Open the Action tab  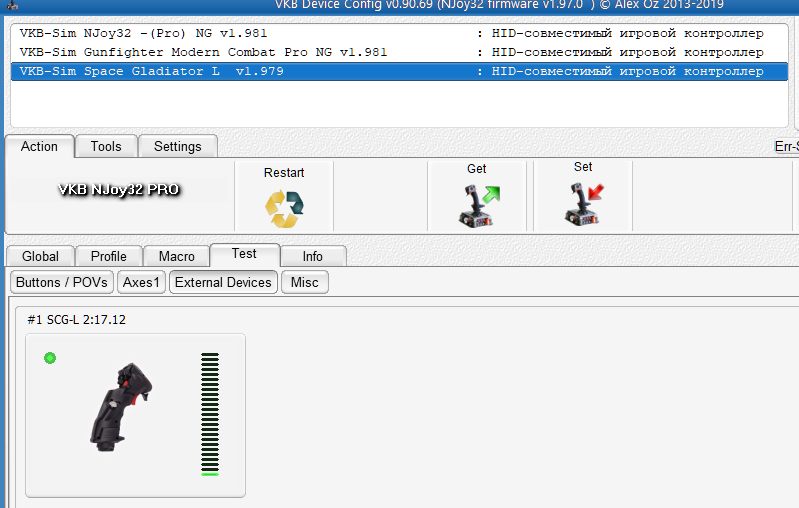[x=39, y=146]
